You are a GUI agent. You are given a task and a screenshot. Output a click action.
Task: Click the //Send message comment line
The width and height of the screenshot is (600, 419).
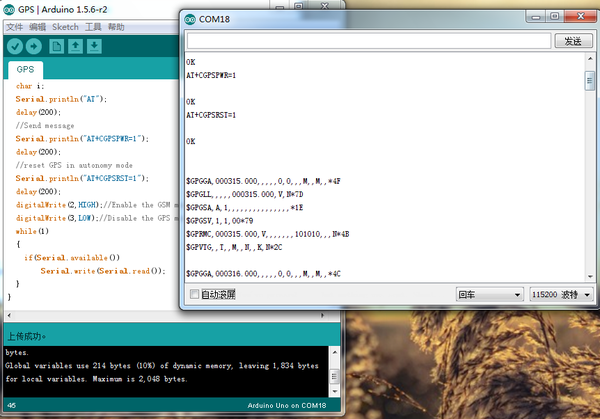[45, 126]
